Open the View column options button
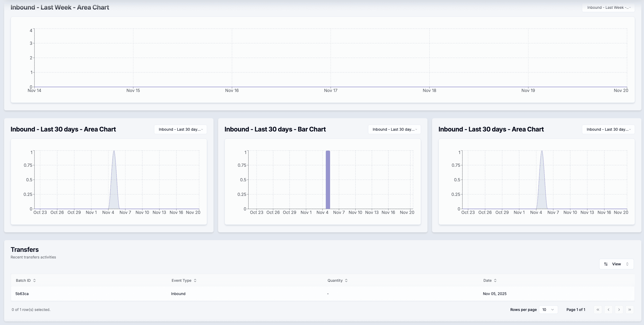The width and height of the screenshot is (644, 325). click(x=616, y=264)
